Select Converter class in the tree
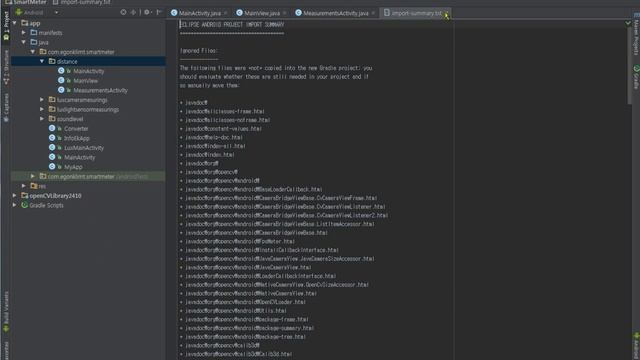This screenshot has height=360, width=640. point(76,129)
